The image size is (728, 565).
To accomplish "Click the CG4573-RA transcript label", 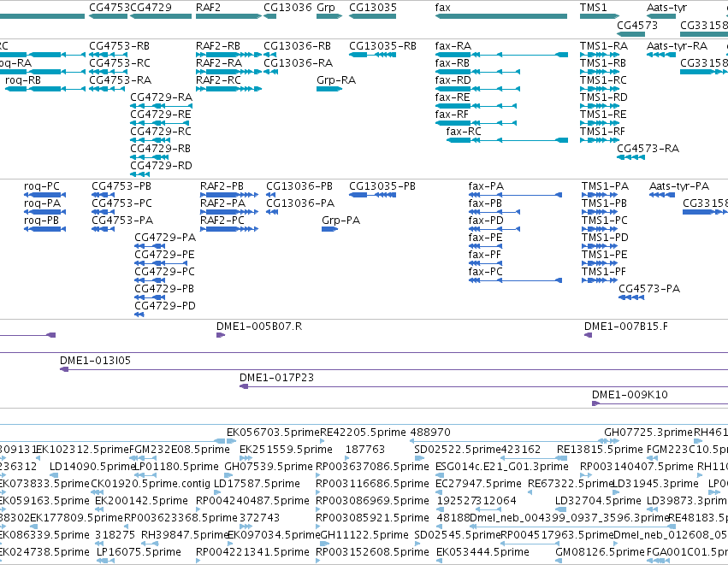I will click(648, 149).
